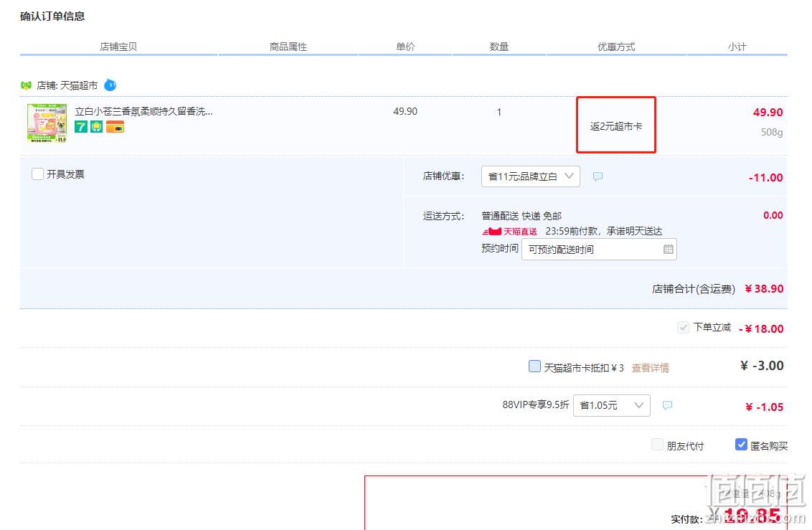Click the blue badge beside 天猫超市
This screenshot has height=530, width=812.
click(110, 85)
